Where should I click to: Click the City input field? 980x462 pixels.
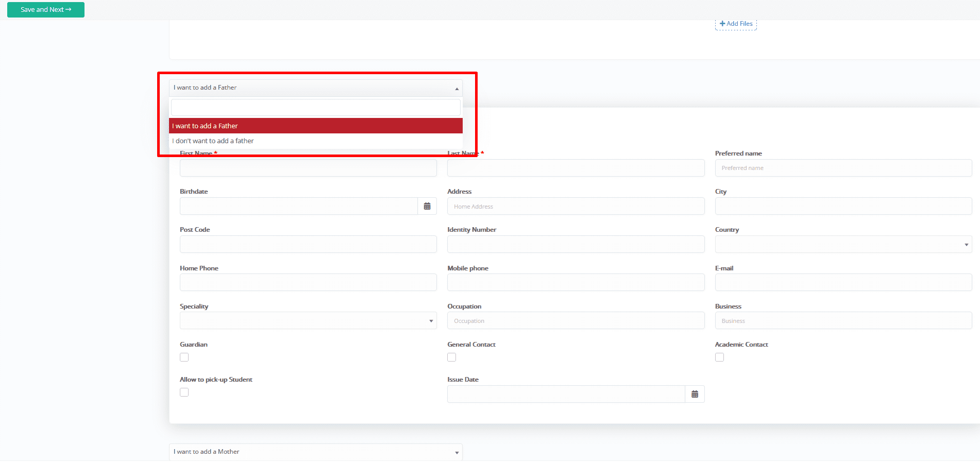coord(843,206)
